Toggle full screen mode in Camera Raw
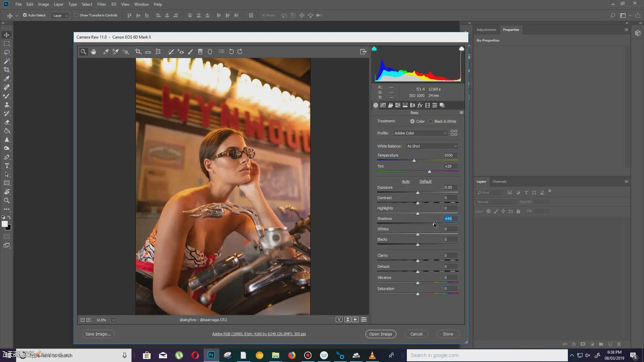Screen dimensions: 644x362 point(363,52)
